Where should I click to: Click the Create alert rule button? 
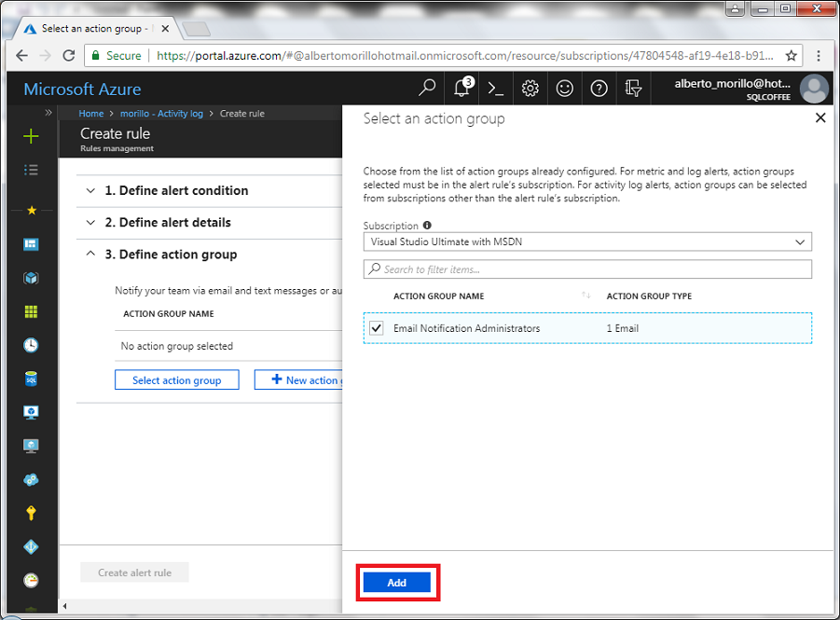pos(134,572)
